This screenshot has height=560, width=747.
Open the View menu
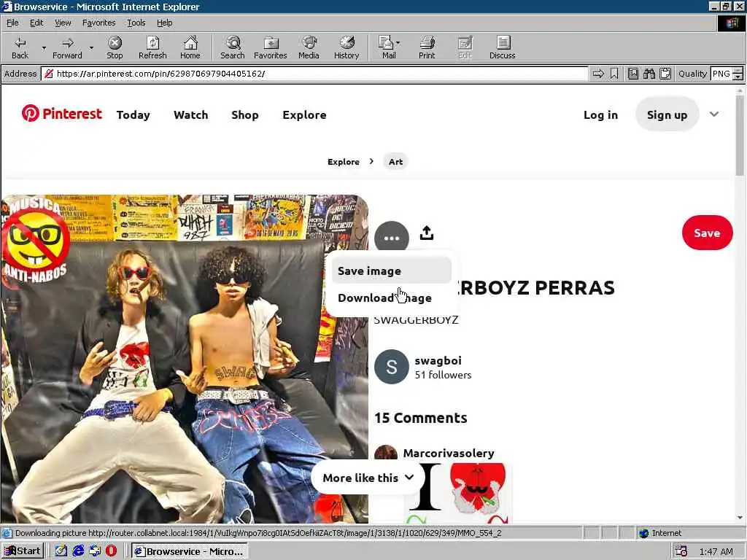click(63, 23)
